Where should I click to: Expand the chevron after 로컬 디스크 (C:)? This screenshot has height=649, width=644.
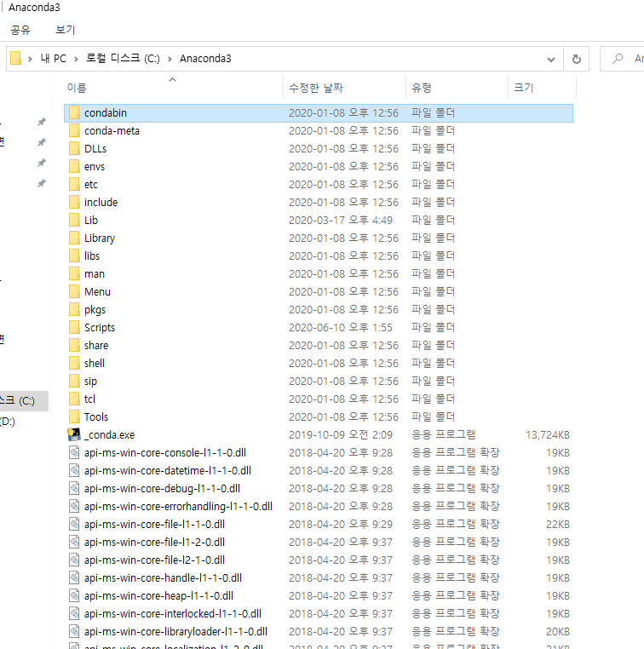pyautogui.click(x=170, y=59)
